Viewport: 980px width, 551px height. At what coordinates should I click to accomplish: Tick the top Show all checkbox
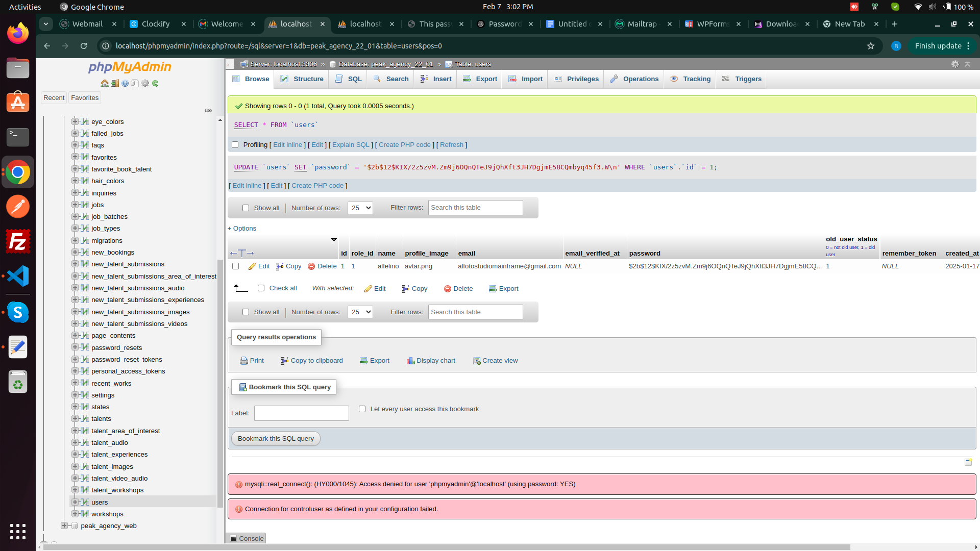tap(246, 208)
